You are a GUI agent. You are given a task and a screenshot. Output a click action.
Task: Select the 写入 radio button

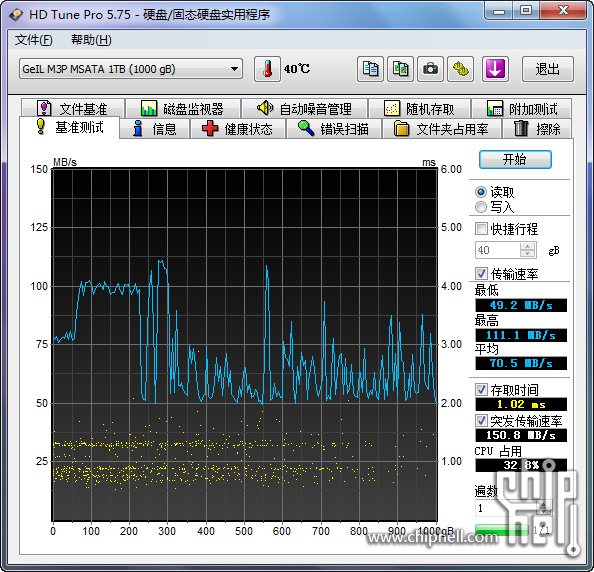pos(481,207)
